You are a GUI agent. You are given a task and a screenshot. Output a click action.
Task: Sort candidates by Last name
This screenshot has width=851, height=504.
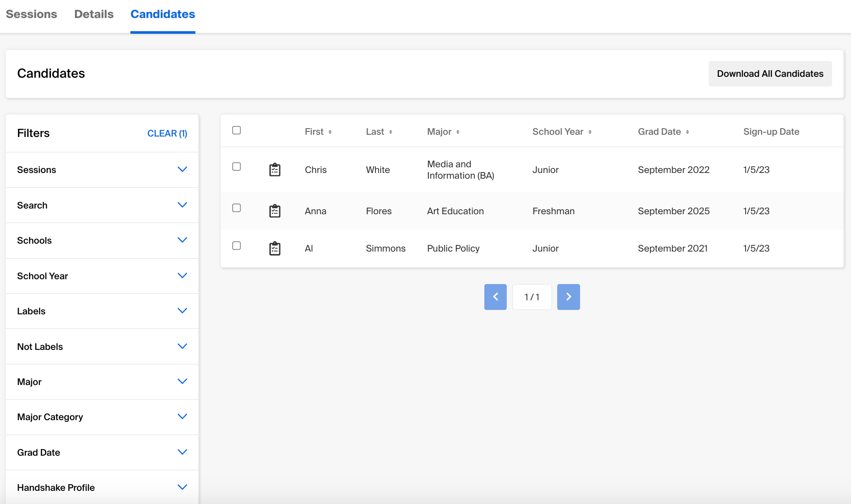[379, 132]
